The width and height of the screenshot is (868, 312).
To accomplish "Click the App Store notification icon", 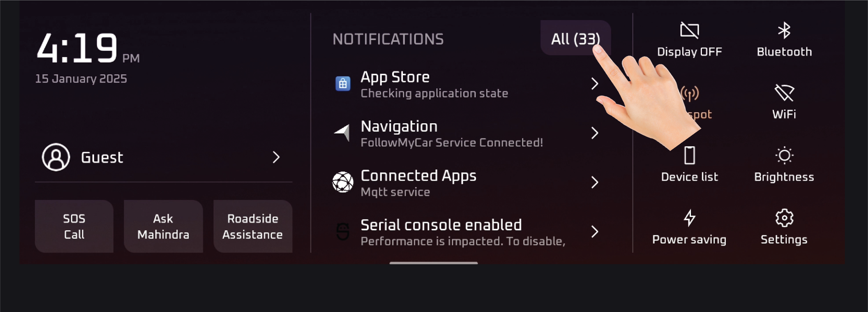I will pos(343,84).
